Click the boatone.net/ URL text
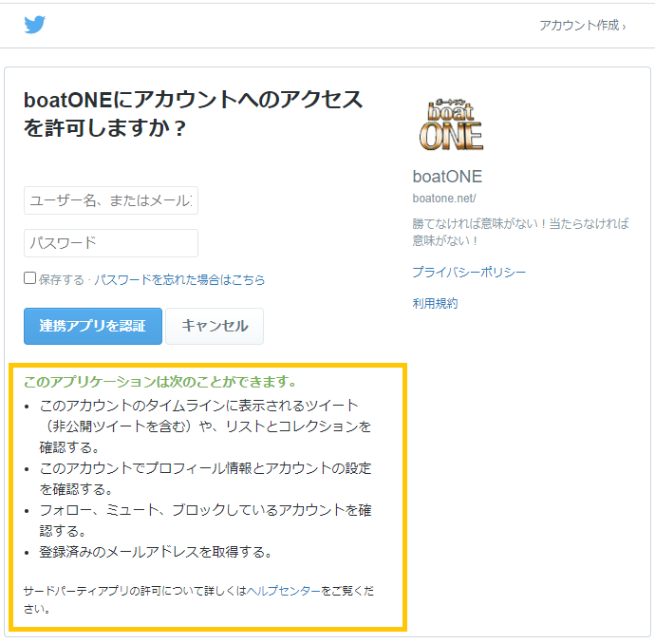Image resolution: width=655 pixels, height=644 pixels. (444, 199)
